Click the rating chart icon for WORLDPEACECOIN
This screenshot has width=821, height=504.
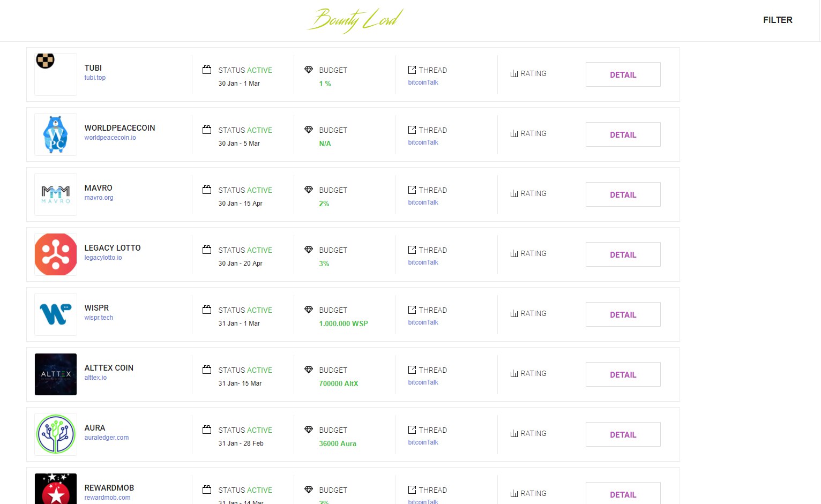pyautogui.click(x=514, y=133)
